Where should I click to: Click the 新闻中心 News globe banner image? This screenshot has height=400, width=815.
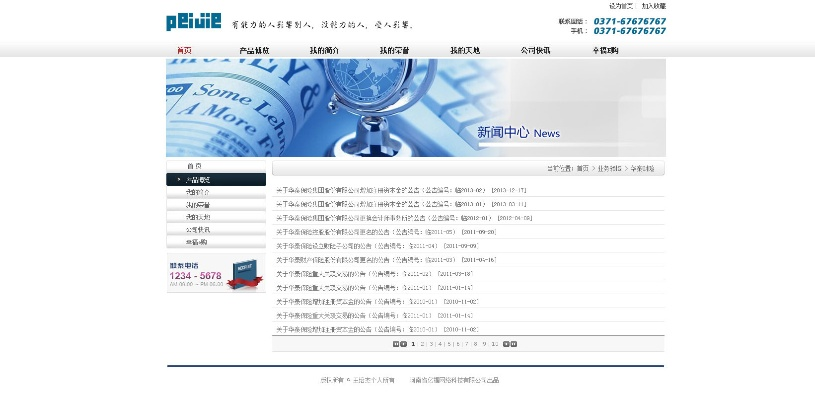[x=415, y=107]
